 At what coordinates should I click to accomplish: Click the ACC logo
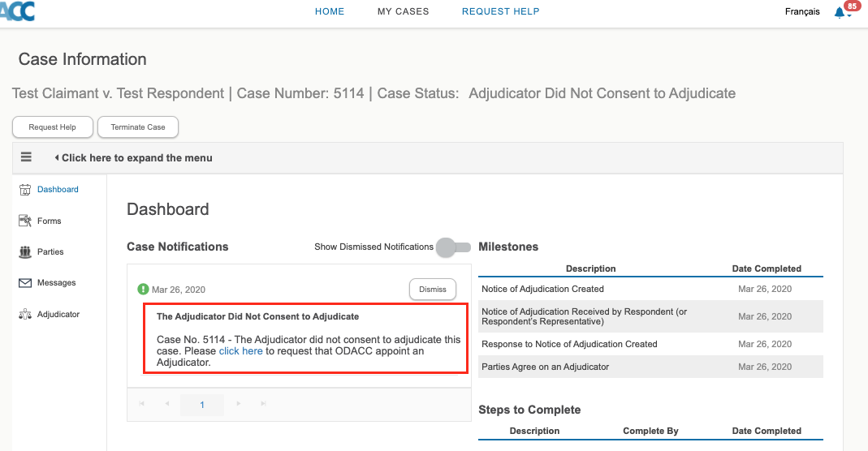click(17, 11)
